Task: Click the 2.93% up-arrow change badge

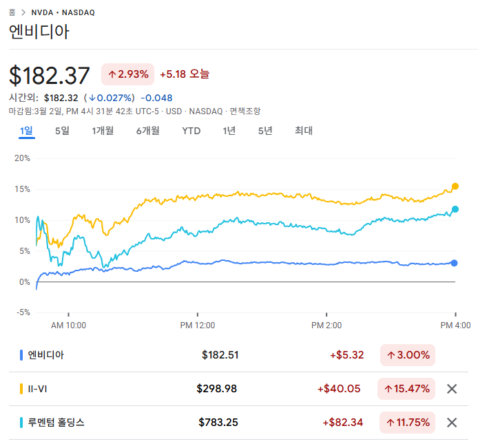Action: (x=127, y=74)
